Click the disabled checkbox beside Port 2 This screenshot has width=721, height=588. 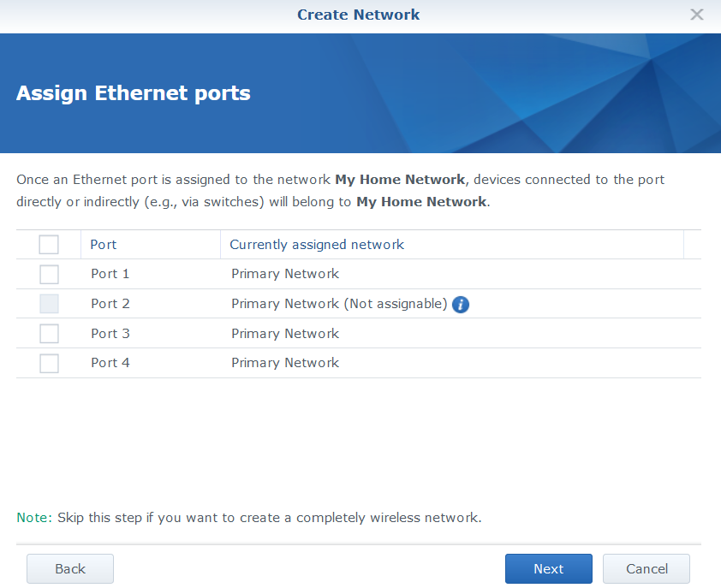[x=49, y=304]
